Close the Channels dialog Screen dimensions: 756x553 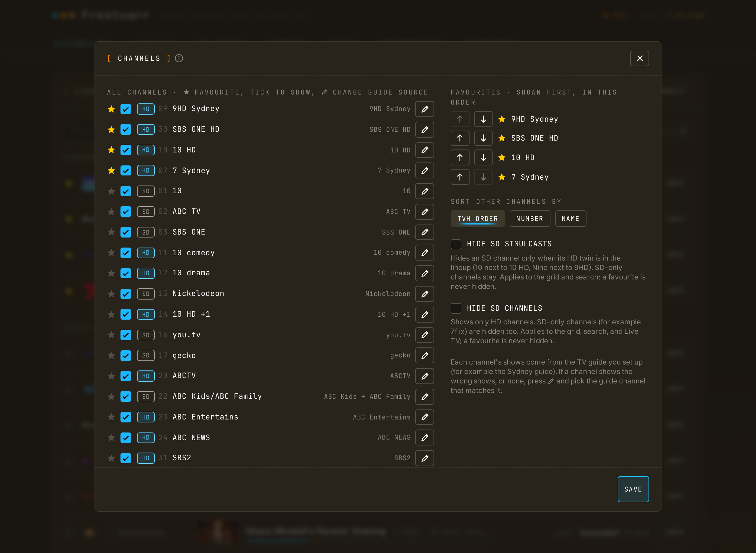coord(640,58)
